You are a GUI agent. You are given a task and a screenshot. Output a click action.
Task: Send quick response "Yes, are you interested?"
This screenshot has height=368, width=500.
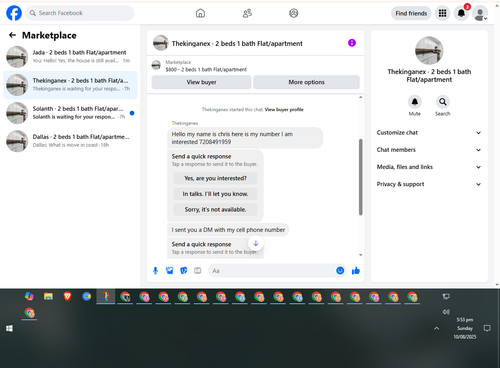[x=215, y=178]
